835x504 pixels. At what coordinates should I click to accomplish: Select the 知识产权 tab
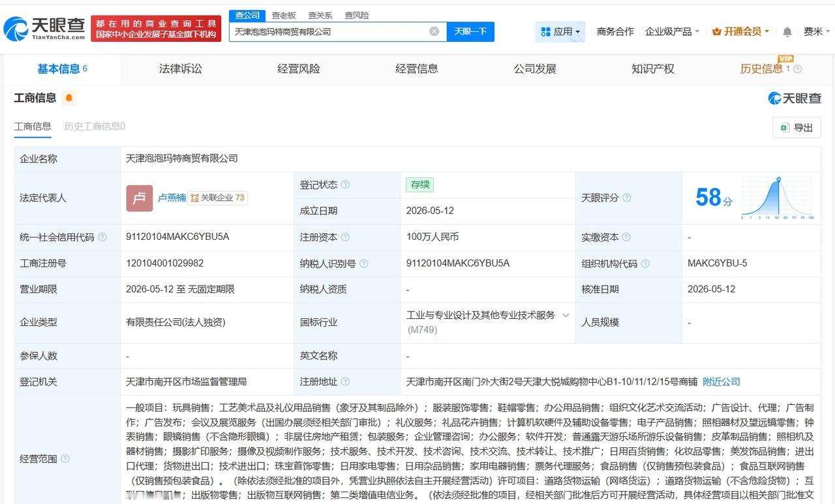(653, 68)
